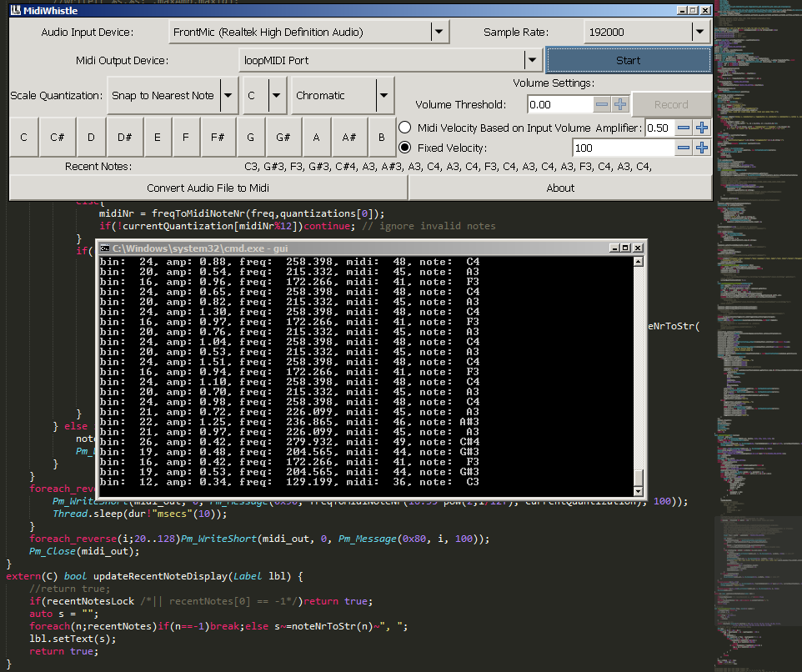This screenshot has height=672, width=802.
Task: Open the Audio Input Device dropdown
Action: point(439,33)
